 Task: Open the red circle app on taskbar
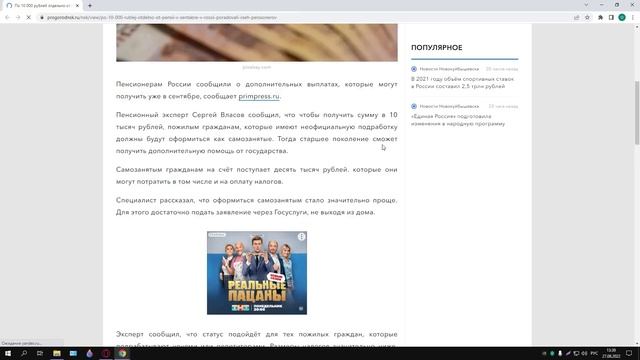pyautogui.click(x=106, y=353)
